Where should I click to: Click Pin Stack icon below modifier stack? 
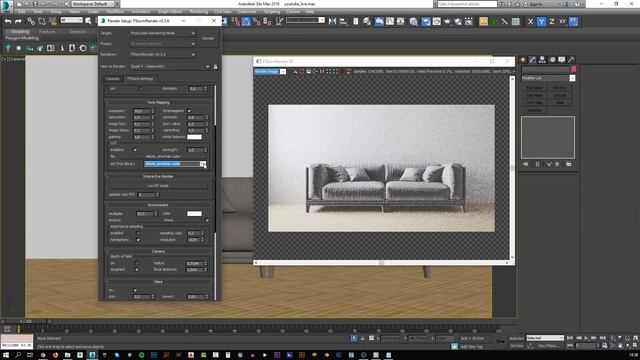[525, 164]
